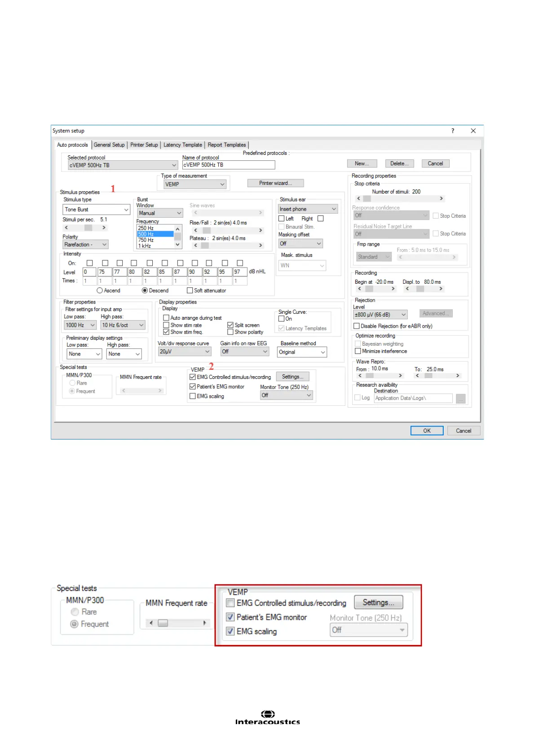
Task: Open the Polarity Rarefaction dropdown
Action: point(85,245)
